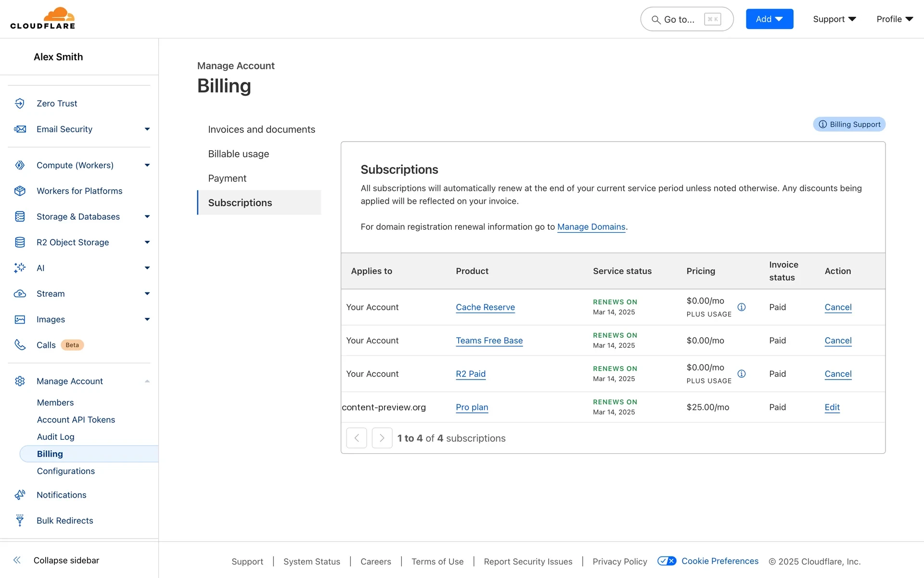Open Account API Tokens page

(76, 420)
